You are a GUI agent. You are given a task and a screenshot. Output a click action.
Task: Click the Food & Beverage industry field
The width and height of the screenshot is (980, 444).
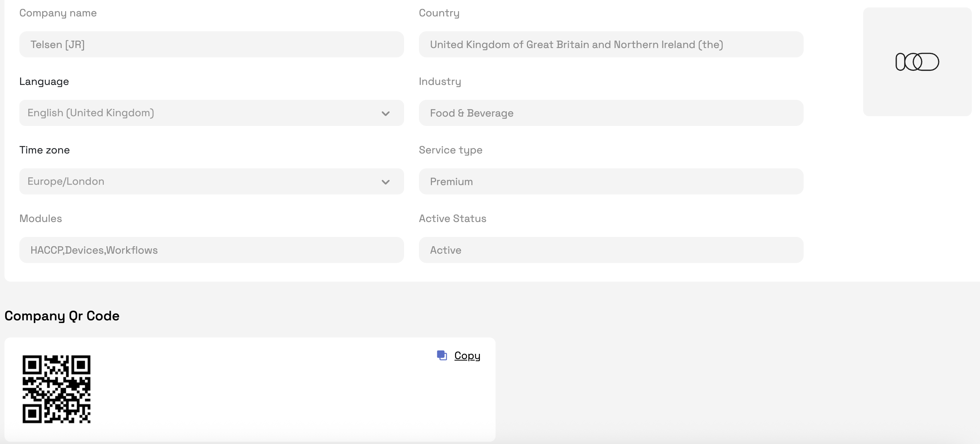click(611, 113)
